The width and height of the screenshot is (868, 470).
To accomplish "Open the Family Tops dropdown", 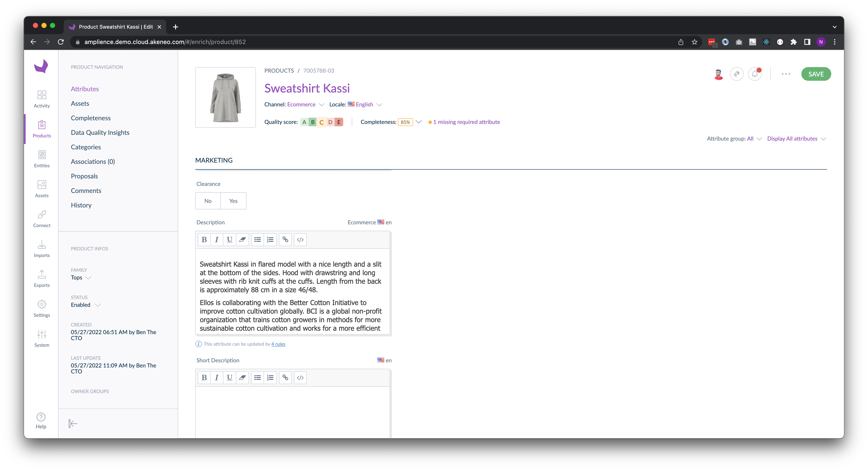I will point(81,278).
